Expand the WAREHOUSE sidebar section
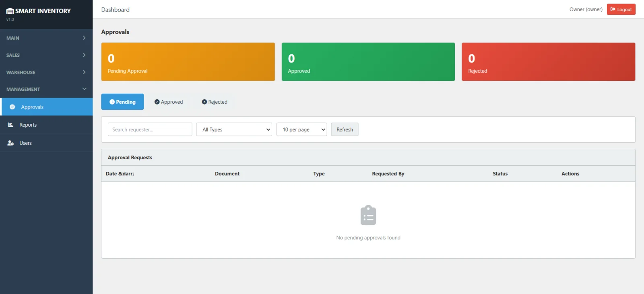 click(46, 72)
